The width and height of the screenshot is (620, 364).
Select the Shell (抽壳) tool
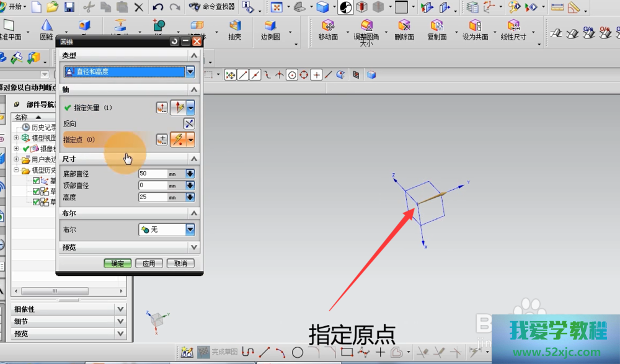click(x=235, y=26)
